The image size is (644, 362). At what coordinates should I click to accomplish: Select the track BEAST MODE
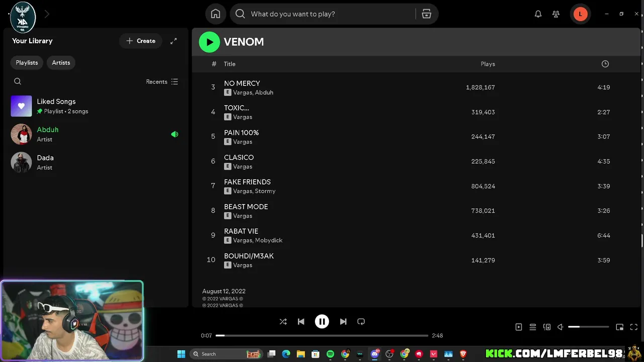[246, 207]
